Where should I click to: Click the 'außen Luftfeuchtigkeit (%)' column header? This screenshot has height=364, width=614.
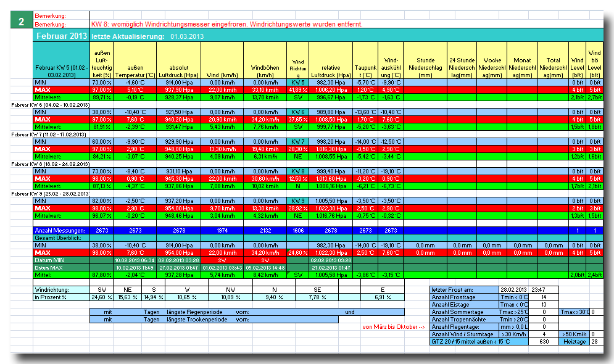click(x=102, y=60)
